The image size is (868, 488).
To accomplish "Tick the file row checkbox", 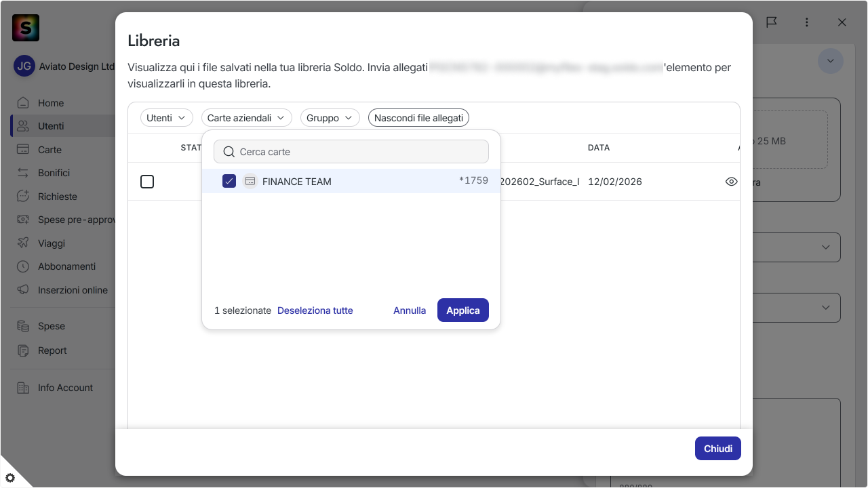I will pyautogui.click(x=147, y=182).
